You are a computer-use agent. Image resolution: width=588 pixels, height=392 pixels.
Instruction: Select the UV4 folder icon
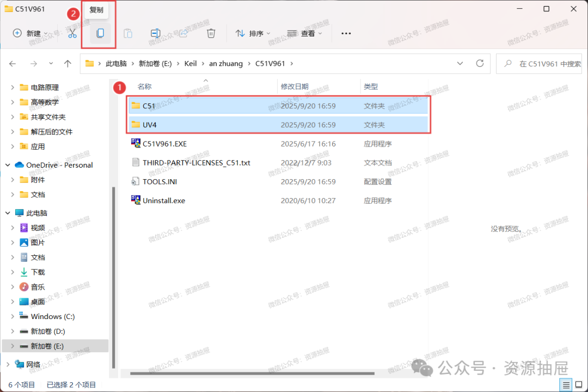(136, 125)
